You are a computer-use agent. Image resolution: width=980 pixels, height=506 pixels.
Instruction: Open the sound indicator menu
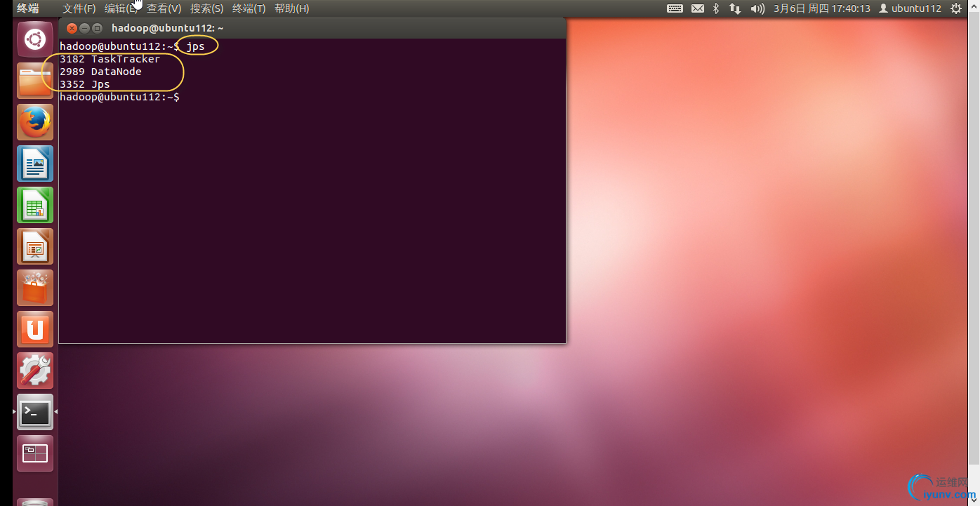756,8
